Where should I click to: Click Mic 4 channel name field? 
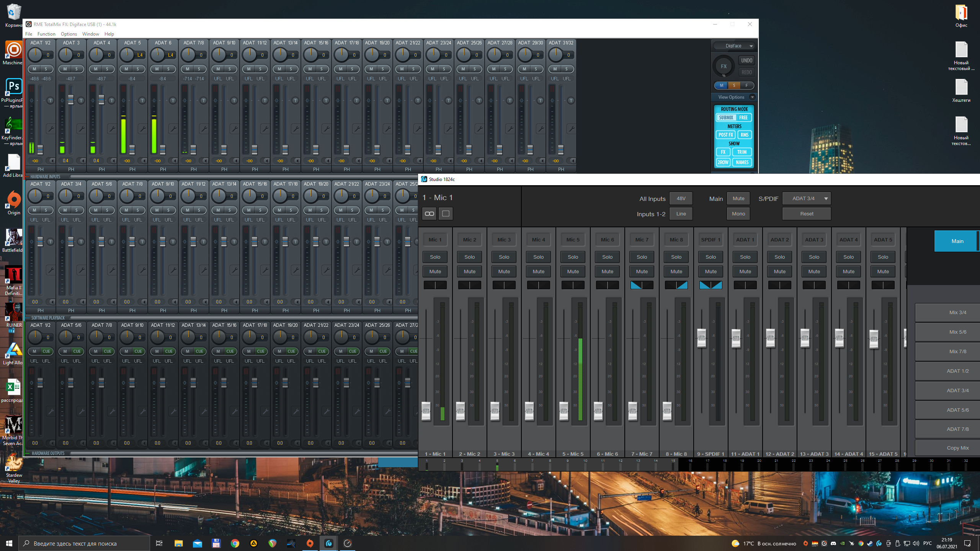click(538, 240)
